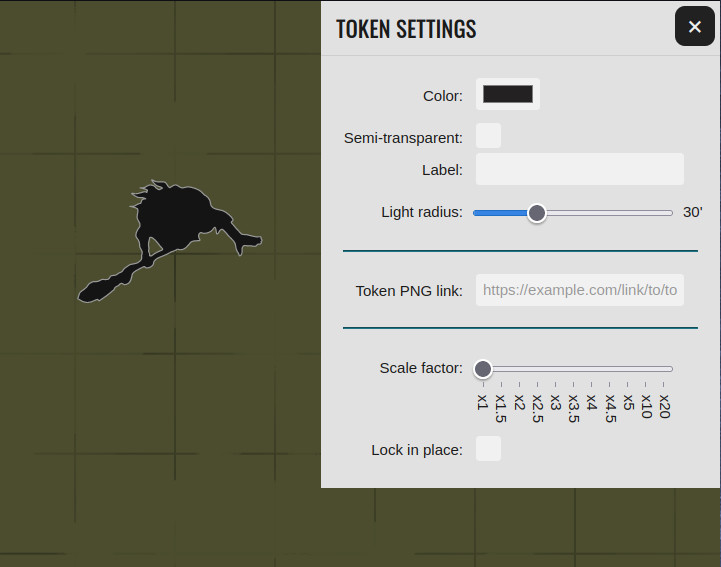Enable the Semi-transparent checkbox
This screenshot has width=721, height=567.
tap(488, 136)
